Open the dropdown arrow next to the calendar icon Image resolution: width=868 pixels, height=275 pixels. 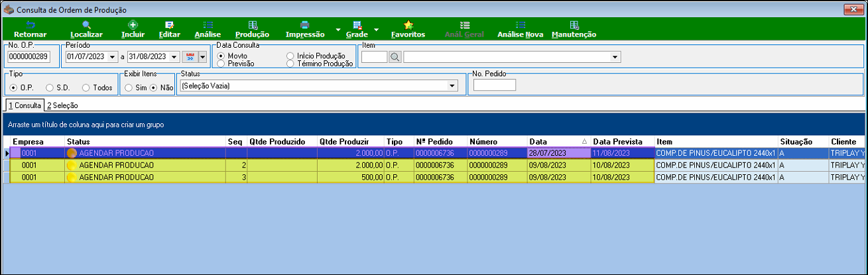pos(202,57)
